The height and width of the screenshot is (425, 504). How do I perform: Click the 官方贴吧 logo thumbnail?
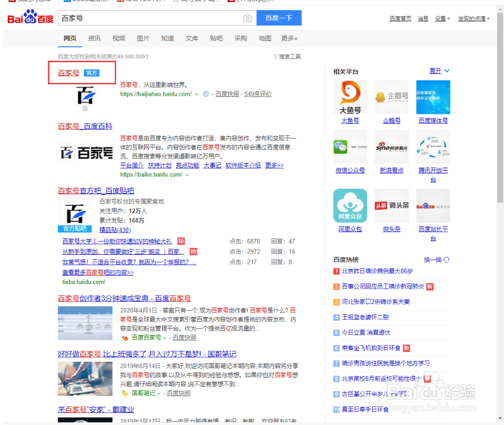coord(74,216)
